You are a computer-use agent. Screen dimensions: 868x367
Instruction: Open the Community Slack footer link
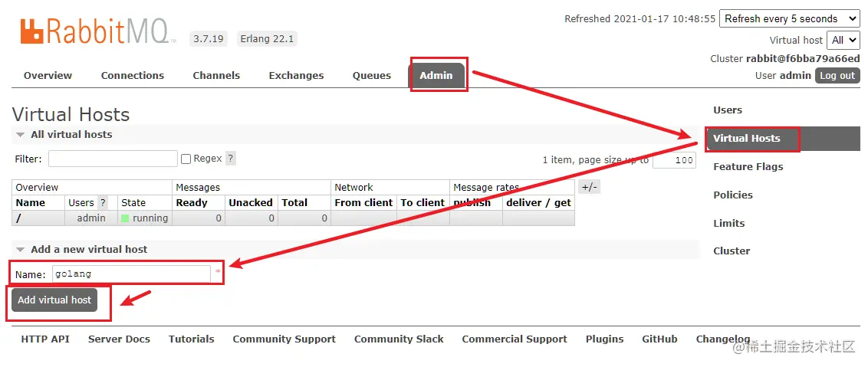tap(399, 339)
